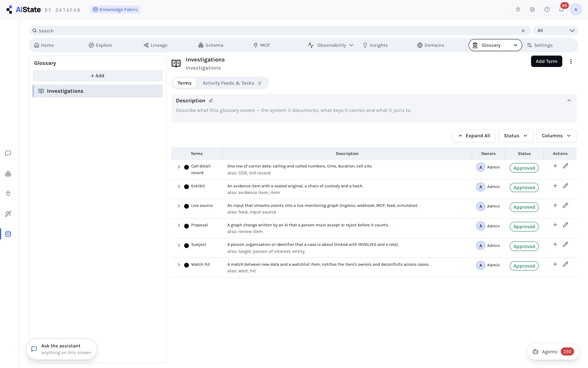This screenshot has height=368, width=588.
Task: Open the Observability menu
Action: 330,45
